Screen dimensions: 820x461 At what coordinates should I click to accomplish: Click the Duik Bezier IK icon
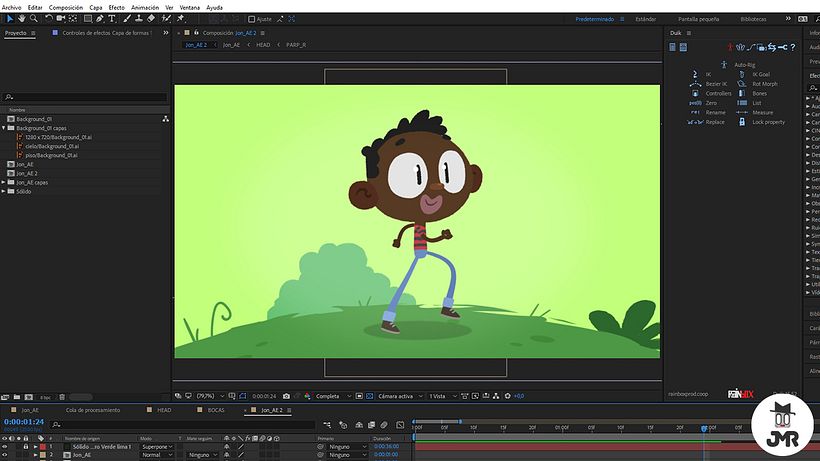695,84
